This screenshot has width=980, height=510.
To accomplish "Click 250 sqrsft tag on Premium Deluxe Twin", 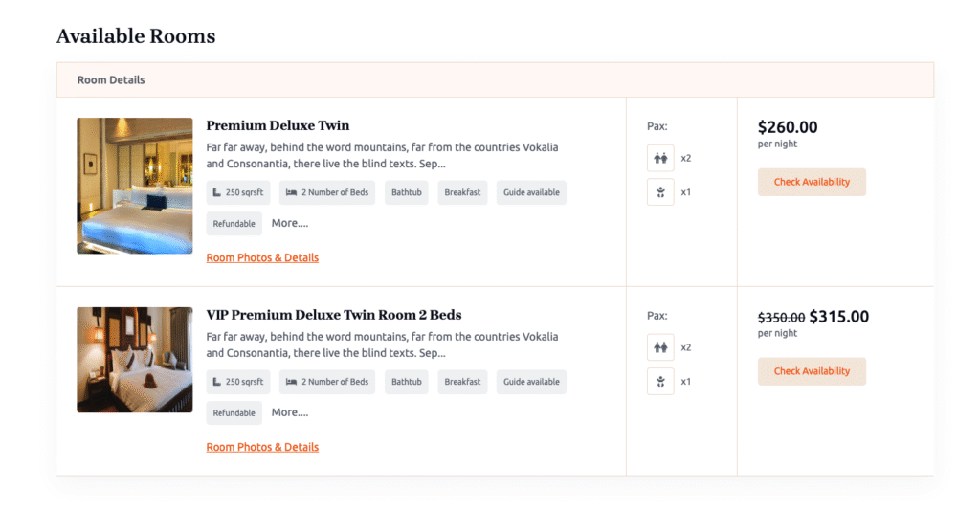I will pos(239,192).
